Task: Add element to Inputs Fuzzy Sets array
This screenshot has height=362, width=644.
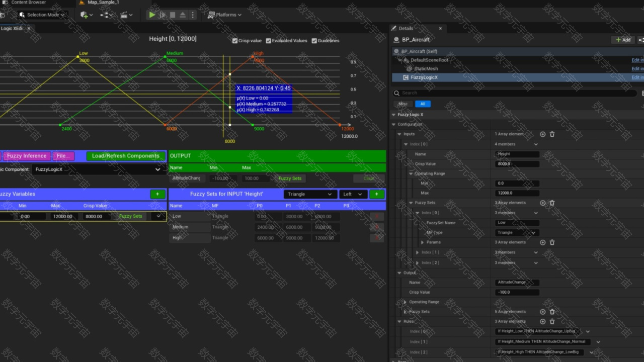Action: coord(542,203)
